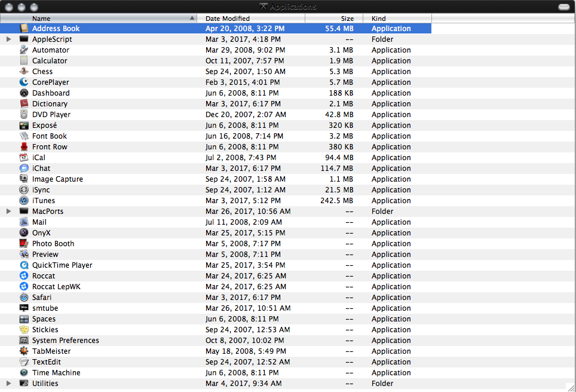Image resolution: width=576 pixels, height=392 pixels.
Task: Select the iChat bubble icon
Action: tap(24, 169)
